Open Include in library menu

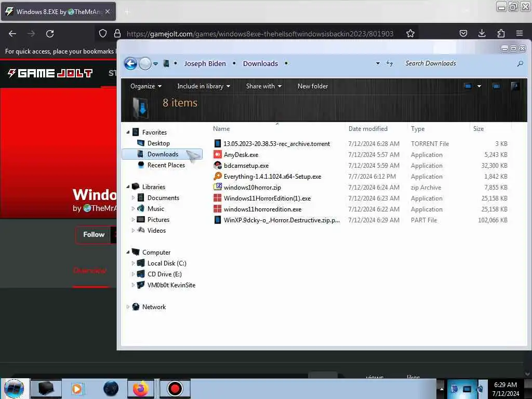click(x=204, y=86)
